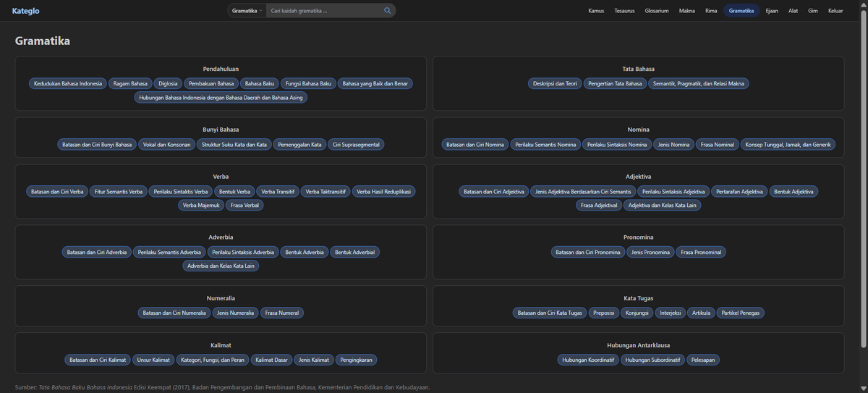Open the 'Fungsi Bahasa Baku' topic
The image size is (868, 393).
[309, 84]
